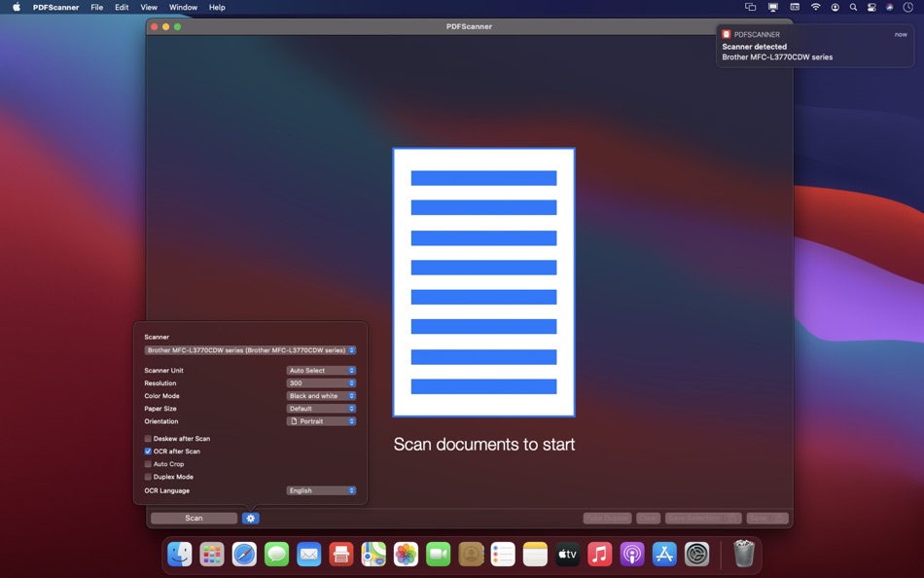Click the Fake Duplex button

pos(607,518)
